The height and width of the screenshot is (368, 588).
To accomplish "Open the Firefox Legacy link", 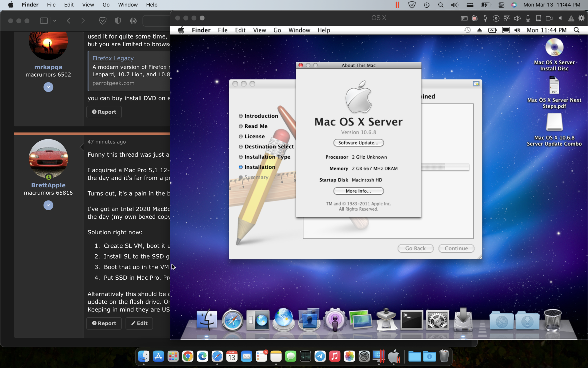I will click(113, 58).
